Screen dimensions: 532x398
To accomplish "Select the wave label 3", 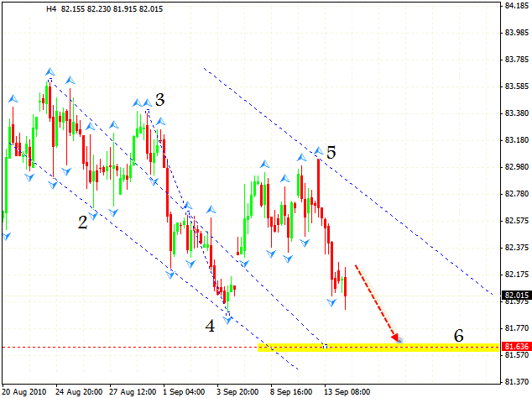I will point(159,99).
